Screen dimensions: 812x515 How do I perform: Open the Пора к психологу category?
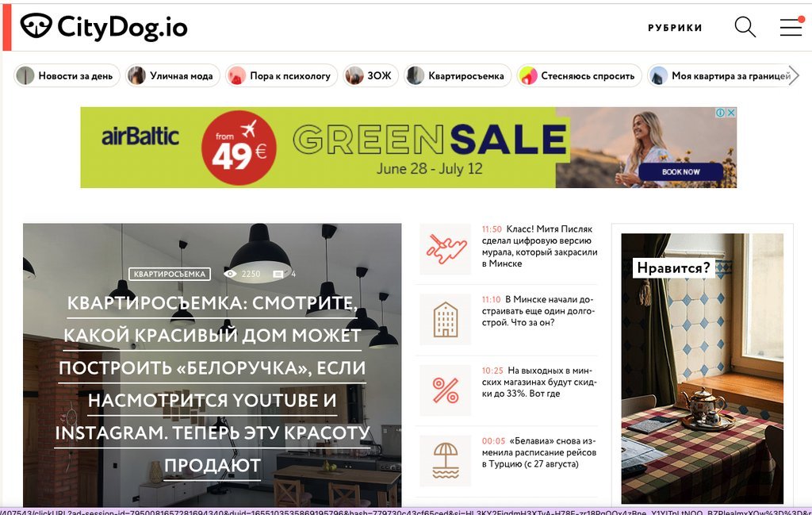point(282,75)
